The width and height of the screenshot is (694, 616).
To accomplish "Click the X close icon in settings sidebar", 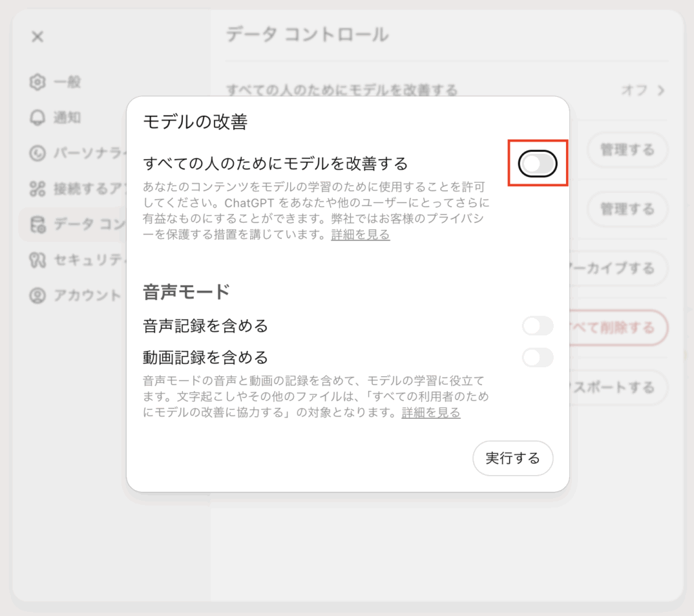I will point(37,37).
